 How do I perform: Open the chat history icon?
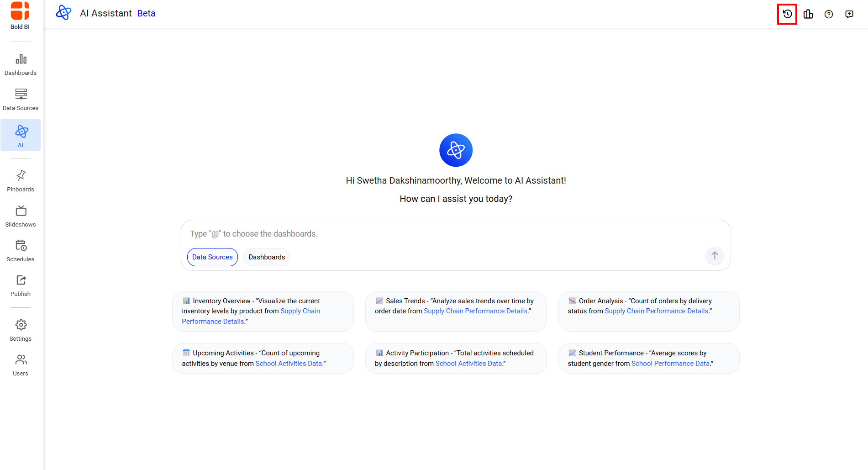coord(787,14)
